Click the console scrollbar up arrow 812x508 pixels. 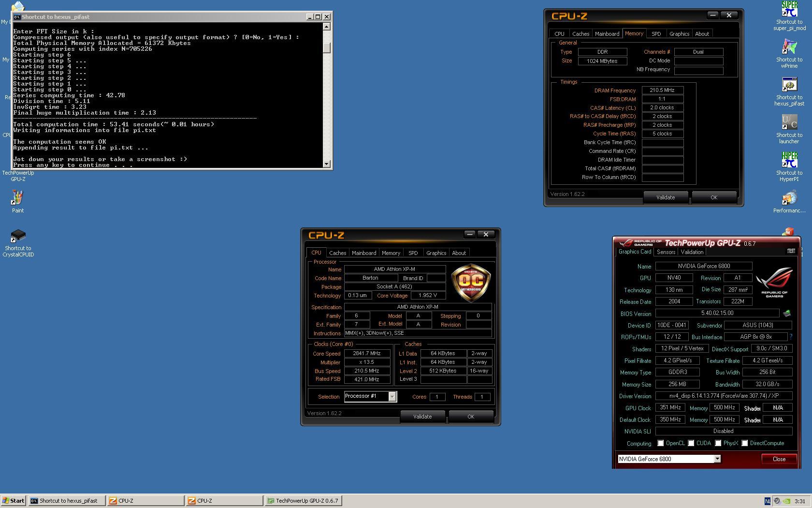pyautogui.click(x=327, y=27)
